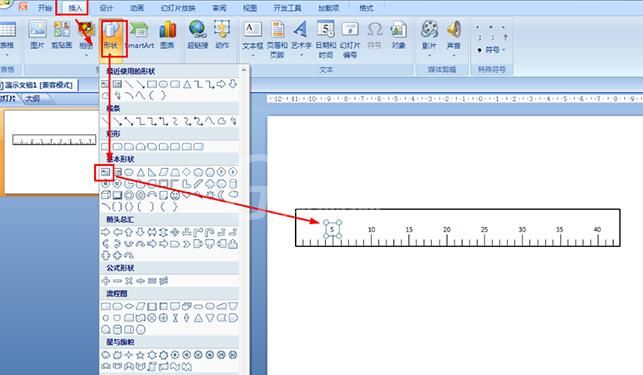
Task: Select the 4-point star in 星与旗帜
Action: 129,354
